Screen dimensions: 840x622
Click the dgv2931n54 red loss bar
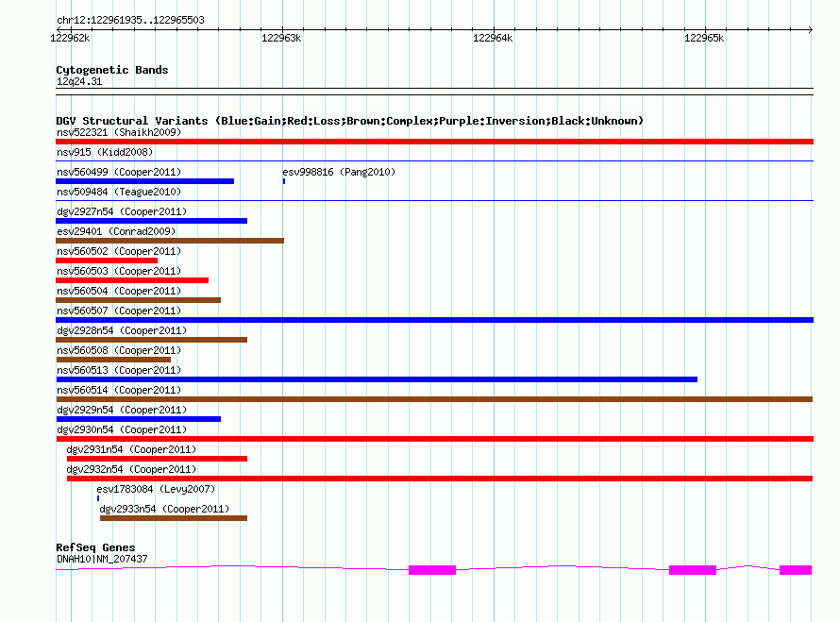(x=157, y=459)
